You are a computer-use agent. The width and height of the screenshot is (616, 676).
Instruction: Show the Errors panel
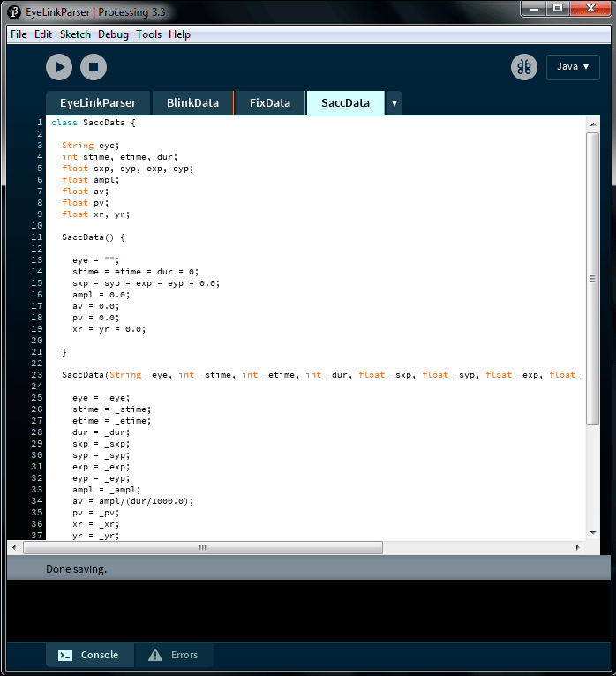pos(174,655)
